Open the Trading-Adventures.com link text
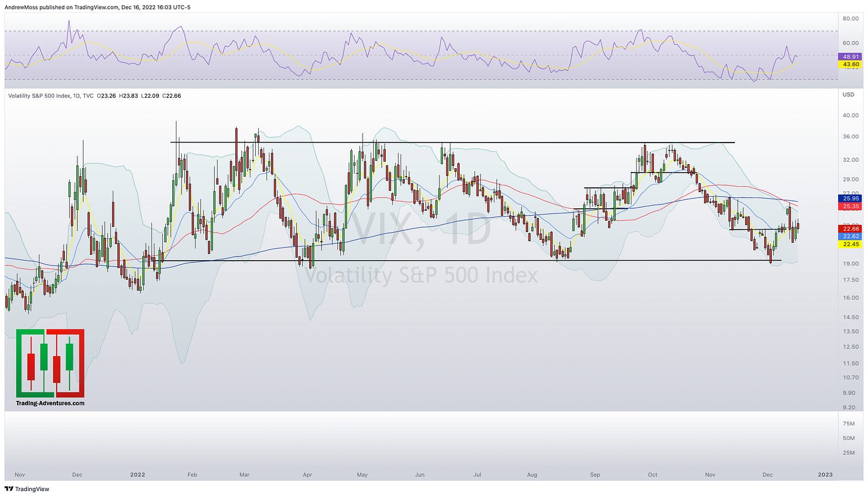 click(50, 403)
